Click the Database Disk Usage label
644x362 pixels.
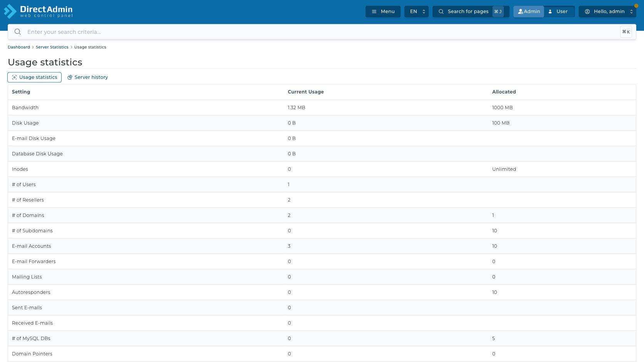coord(37,154)
